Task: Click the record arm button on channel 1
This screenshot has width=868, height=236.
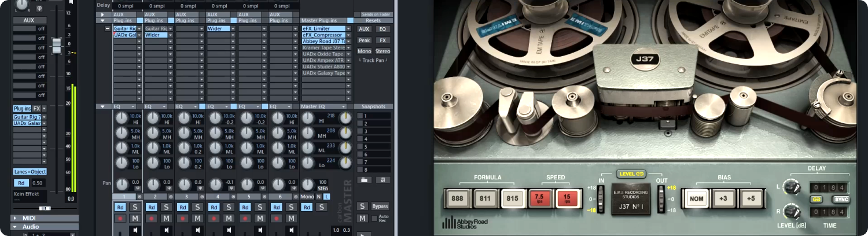Action: coord(120,219)
